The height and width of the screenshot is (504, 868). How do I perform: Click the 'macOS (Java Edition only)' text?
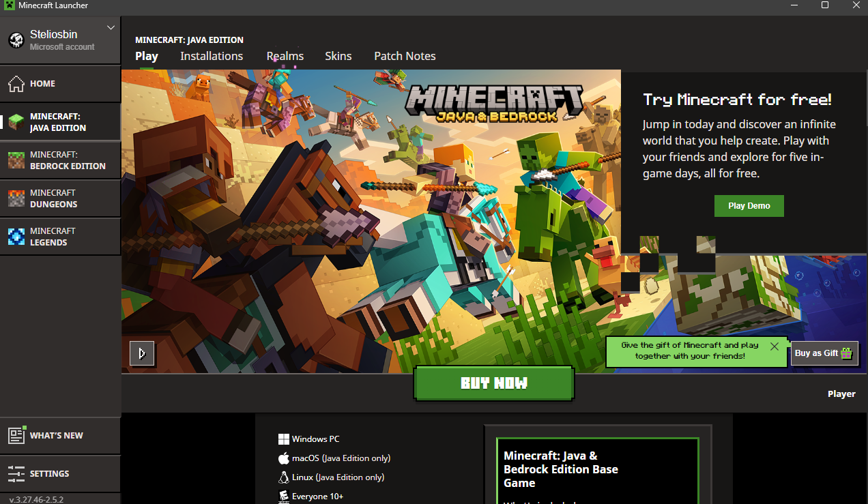(341, 458)
